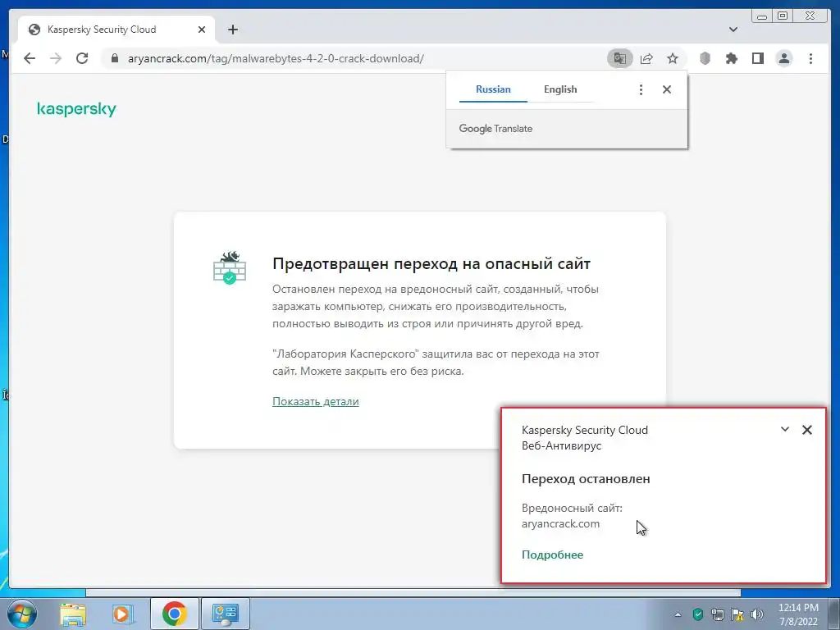The height and width of the screenshot is (630, 840).
Task: Click the Show desktop button in the taskbar
Action: pyautogui.click(x=834, y=614)
